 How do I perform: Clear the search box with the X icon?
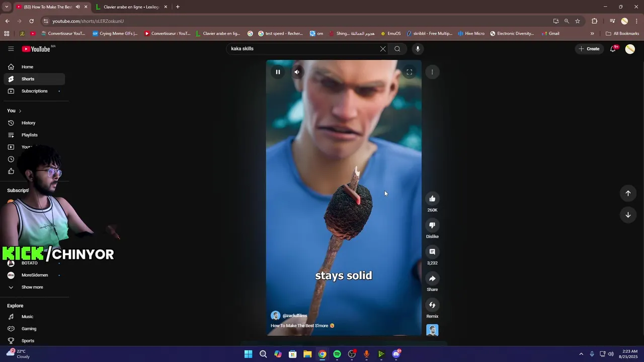click(x=383, y=49)
